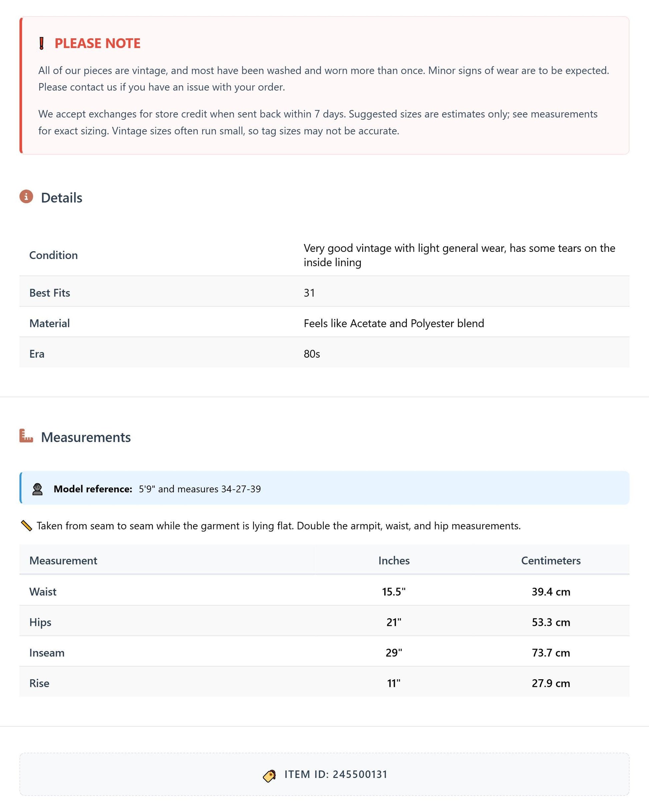Click the Rise 27.9 cm value
The image size is (649, 812).
point(551,683)
